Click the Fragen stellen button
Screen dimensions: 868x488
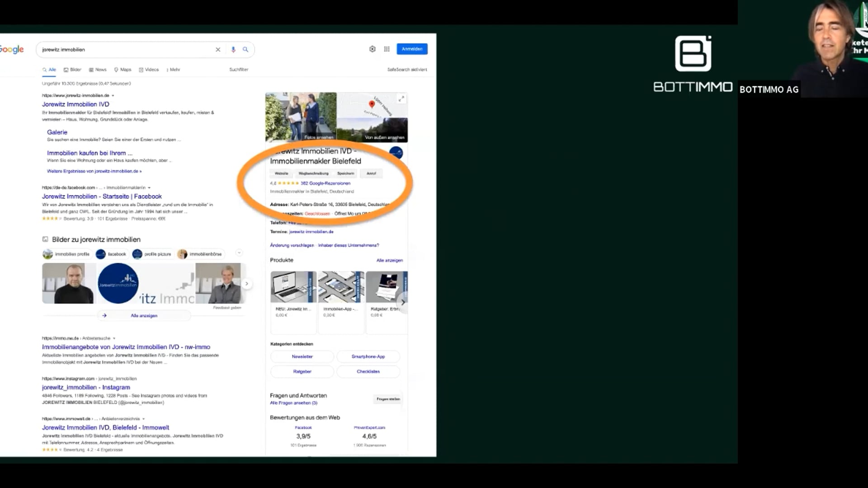pos(388,399)
